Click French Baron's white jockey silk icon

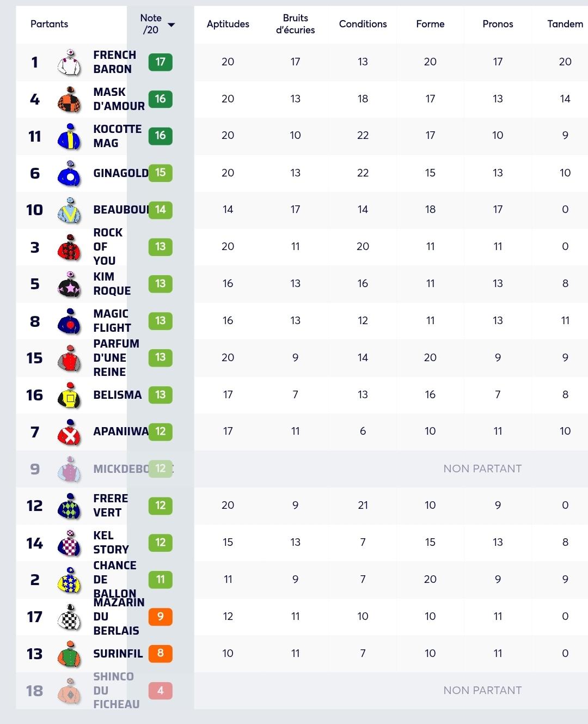tap(69, 62)
